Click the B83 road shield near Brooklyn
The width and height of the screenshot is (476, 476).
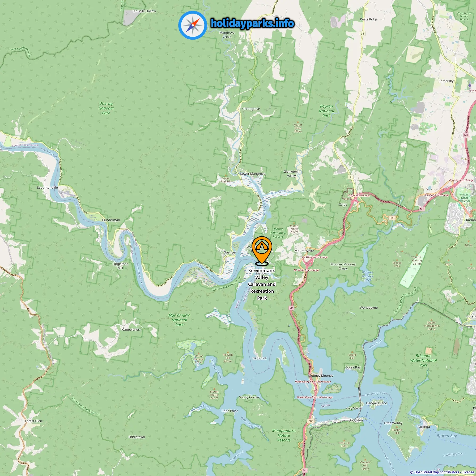[x=311, y=421]
